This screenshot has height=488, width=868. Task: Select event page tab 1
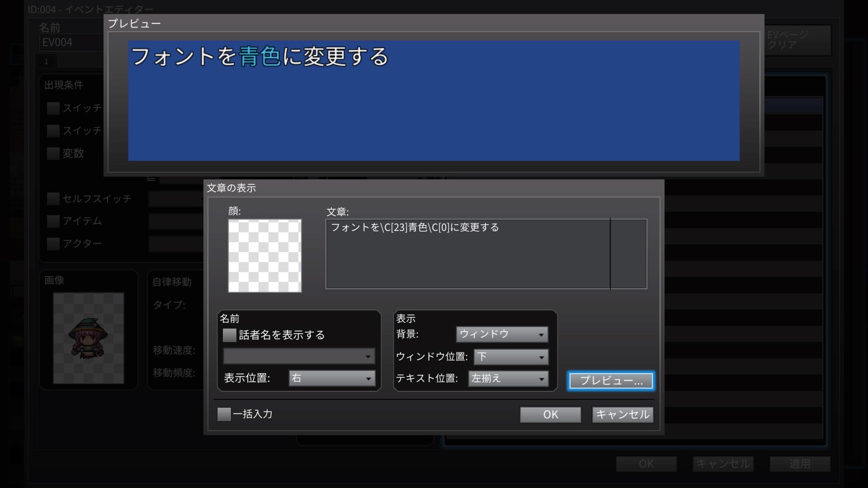click(x=46, y=61)
